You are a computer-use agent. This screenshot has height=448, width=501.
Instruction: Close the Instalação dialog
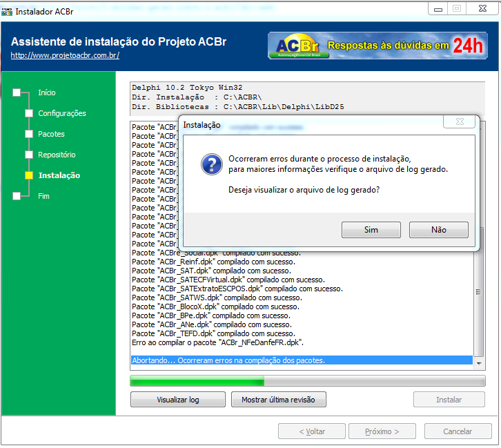point(460,121)
